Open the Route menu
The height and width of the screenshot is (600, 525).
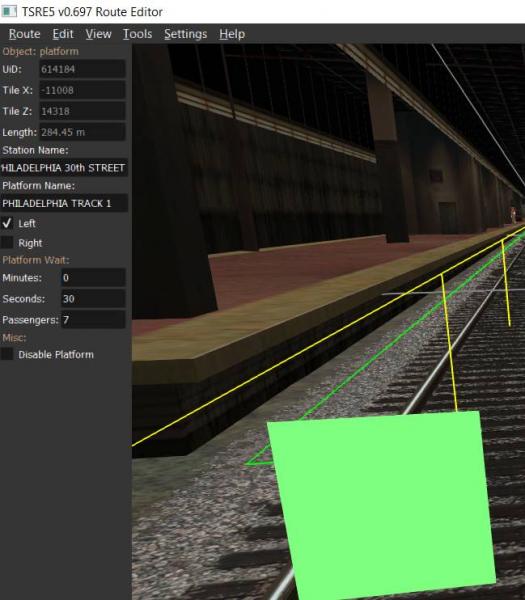[x=24, y=34]
